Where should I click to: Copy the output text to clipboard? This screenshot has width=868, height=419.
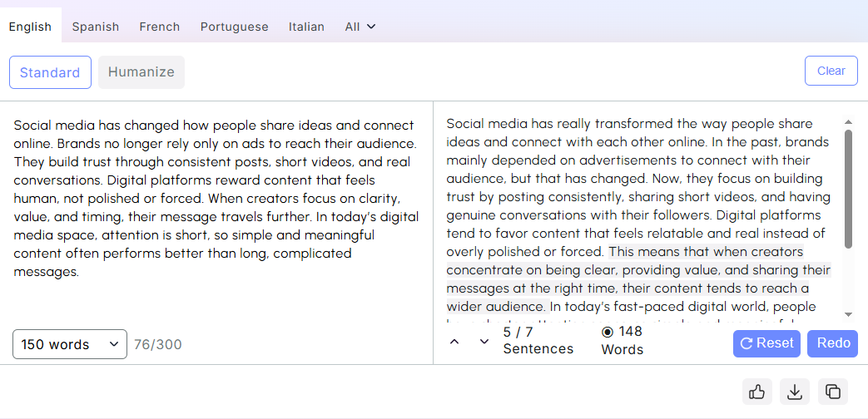coord(833,392)
